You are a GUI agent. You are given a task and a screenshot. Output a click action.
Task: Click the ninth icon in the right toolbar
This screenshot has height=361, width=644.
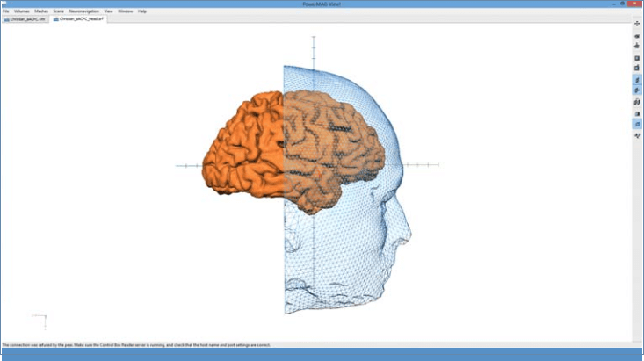pos(637,124)
